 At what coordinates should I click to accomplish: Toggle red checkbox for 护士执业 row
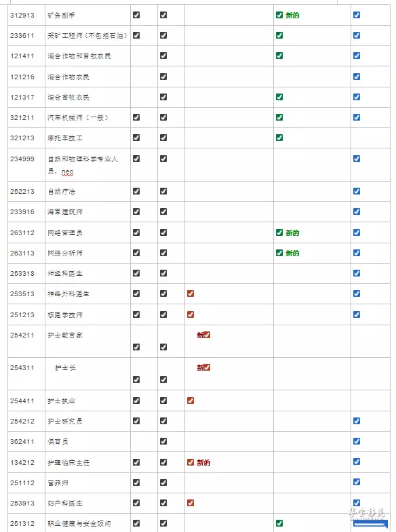pos(191,401)
